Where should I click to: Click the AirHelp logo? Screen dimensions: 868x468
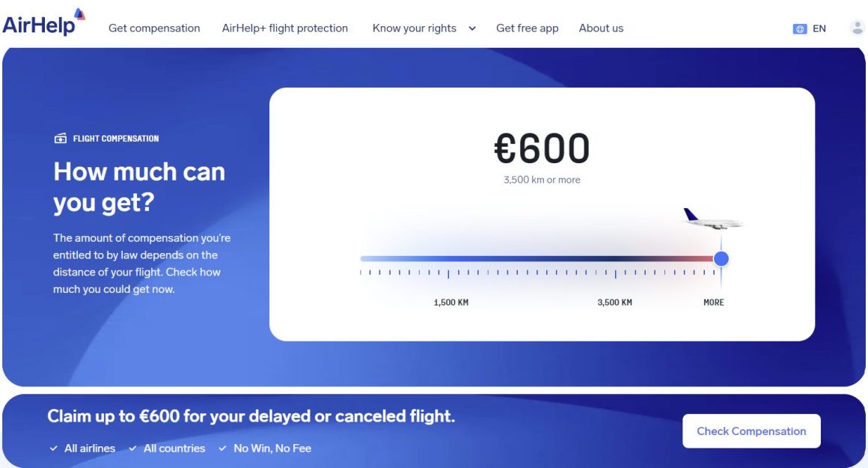41,24
